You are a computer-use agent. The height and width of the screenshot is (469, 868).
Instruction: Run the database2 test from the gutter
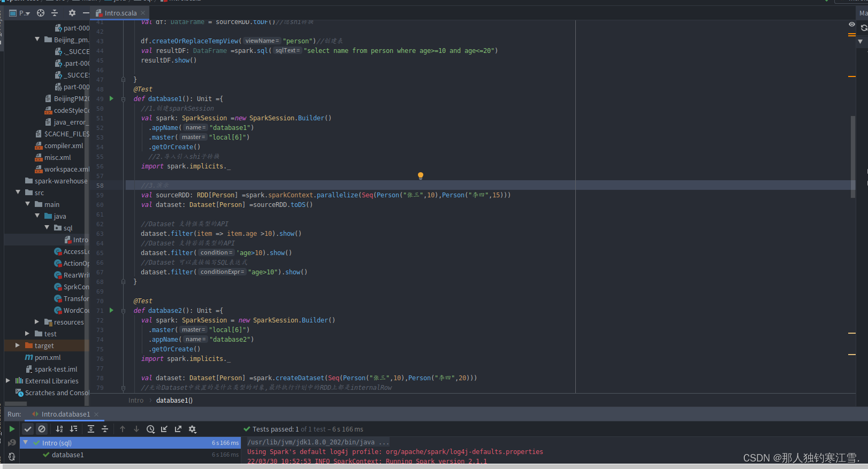[x=111, y=310]
